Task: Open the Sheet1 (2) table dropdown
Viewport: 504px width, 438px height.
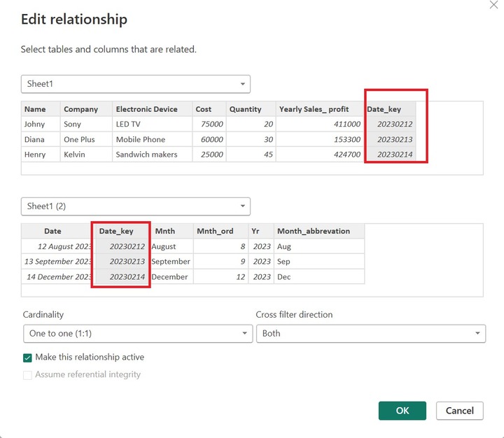Action: click(x=136, y=206)
